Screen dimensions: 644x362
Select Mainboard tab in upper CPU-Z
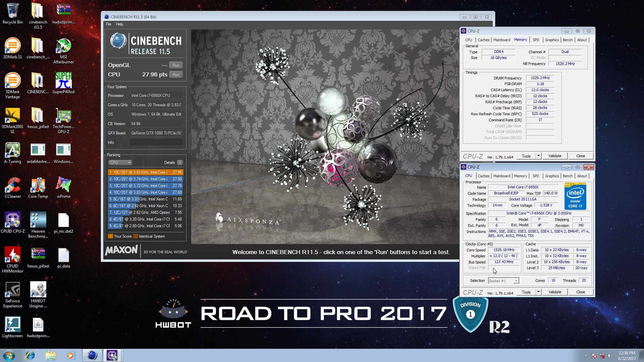click(501, 40)
